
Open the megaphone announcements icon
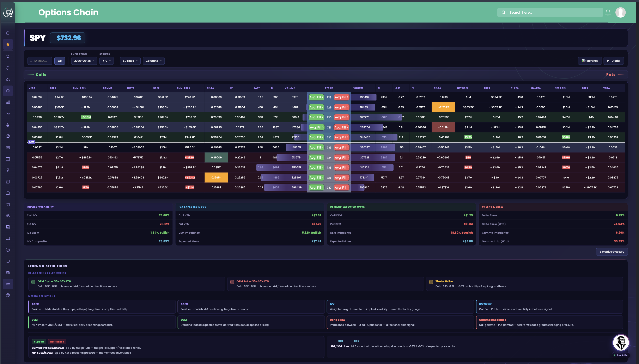point(8,204)
